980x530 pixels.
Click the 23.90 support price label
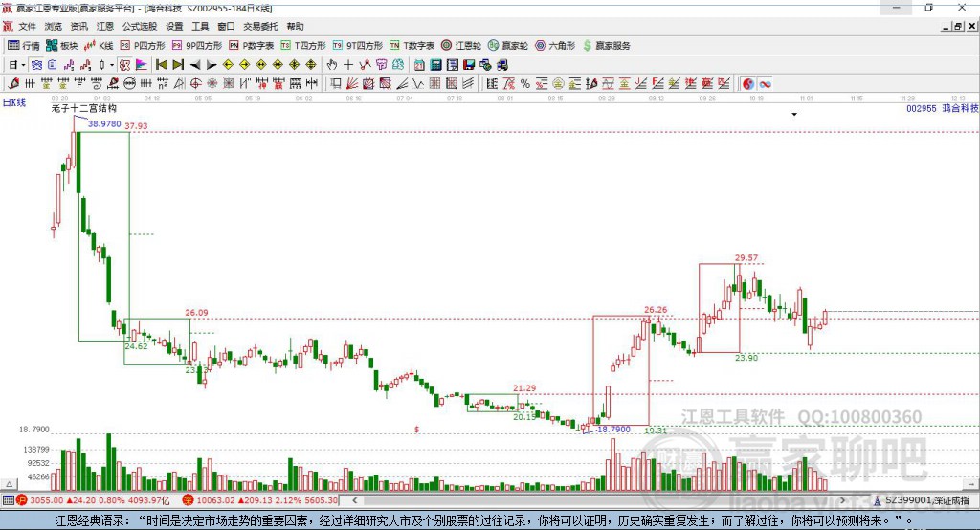(x=746, y=358)
